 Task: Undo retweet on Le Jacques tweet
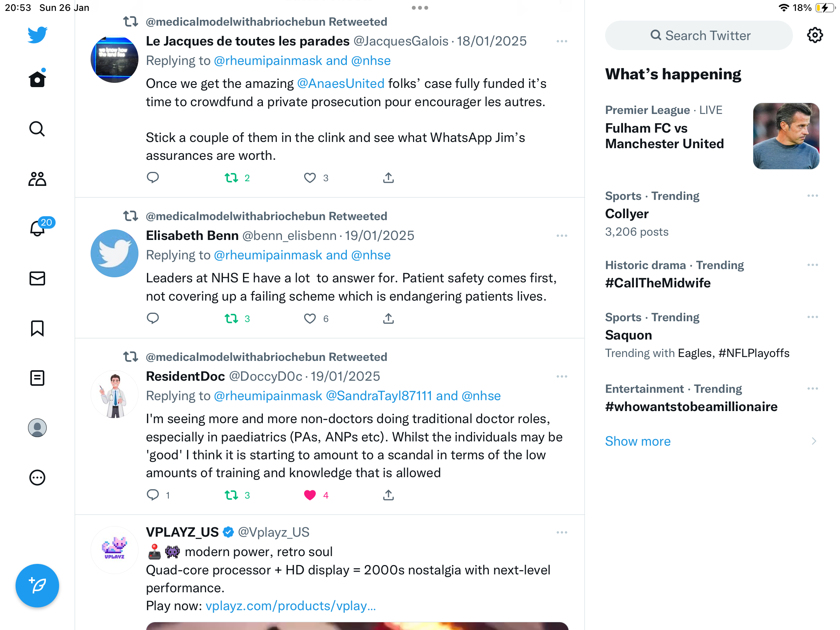pos(231,178)
